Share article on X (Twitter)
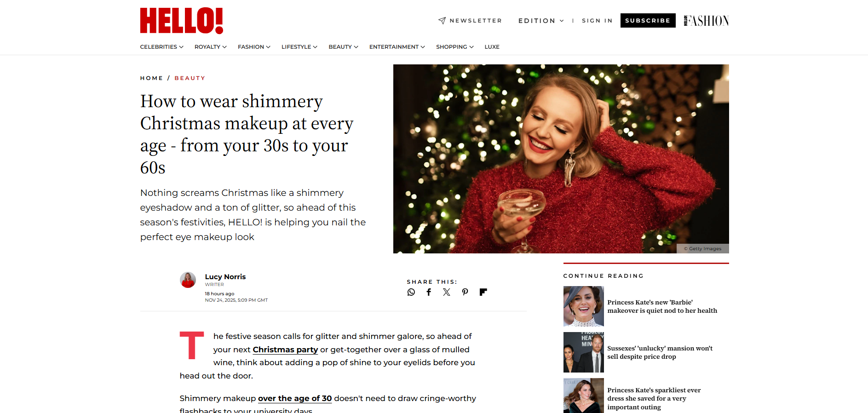Screen dimensions: 868x413 point(447,292)
